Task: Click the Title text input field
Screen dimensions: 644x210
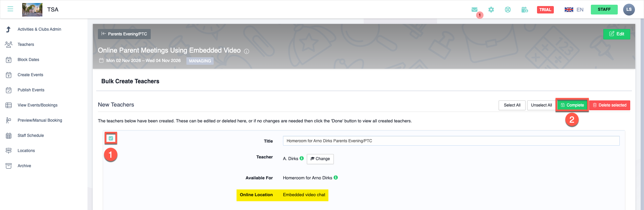Action: (451, 141)
